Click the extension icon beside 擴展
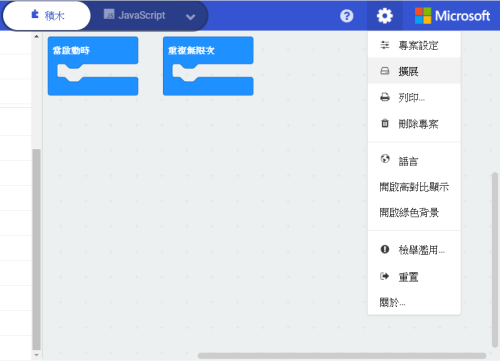This screenshot has width=500, height=362. pyautogui.click(x=385, y=71)
